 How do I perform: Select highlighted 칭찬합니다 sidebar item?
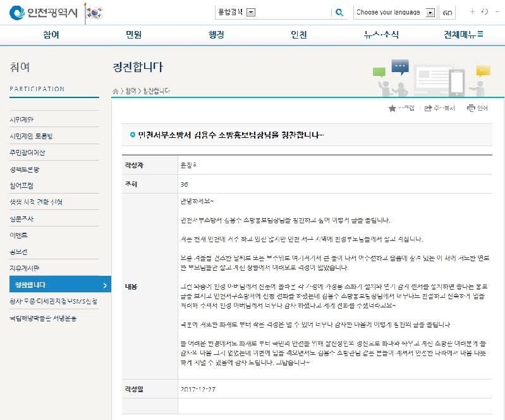[x=30, y=285]
